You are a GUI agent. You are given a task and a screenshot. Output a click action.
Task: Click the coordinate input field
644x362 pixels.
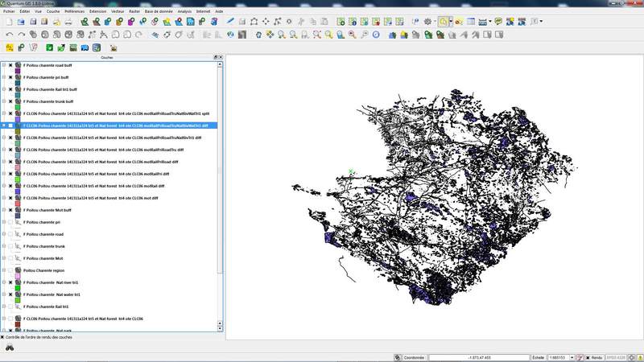click(x=474, y=357)
